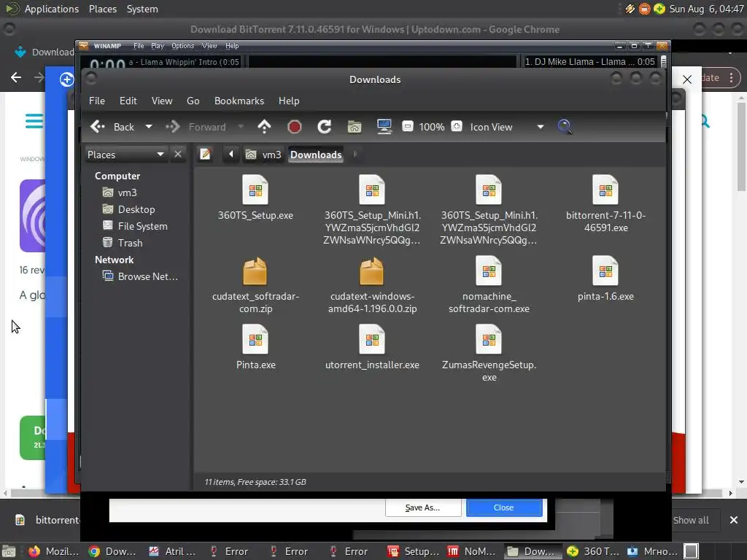Open Trash in the sidebar
747x560 pixels.
point(123,243)
